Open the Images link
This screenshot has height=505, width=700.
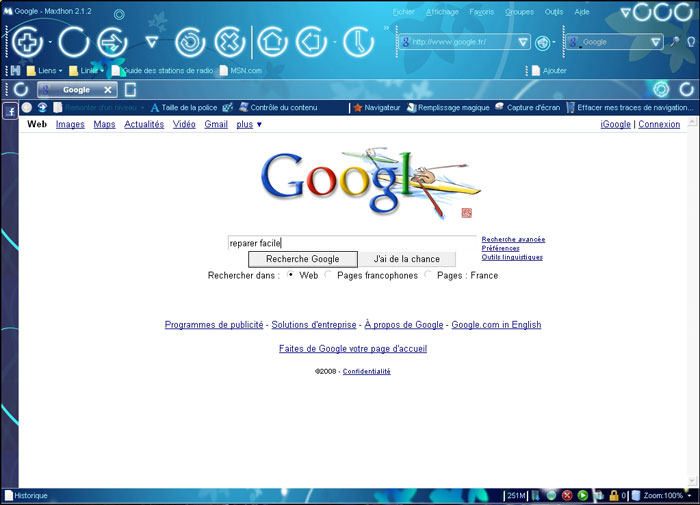coord(70,125)
